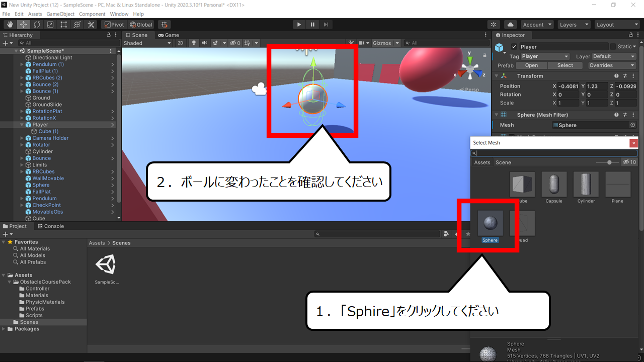Open the Component menu
Image resolution: width=644 pixels, height=362 pixels.
[92, 14]
